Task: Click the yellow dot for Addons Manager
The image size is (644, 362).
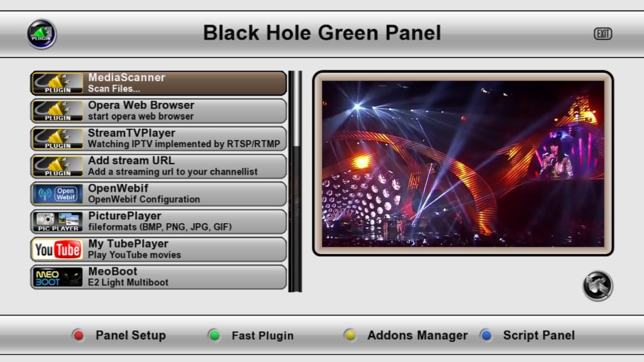Action: [350, 336]
